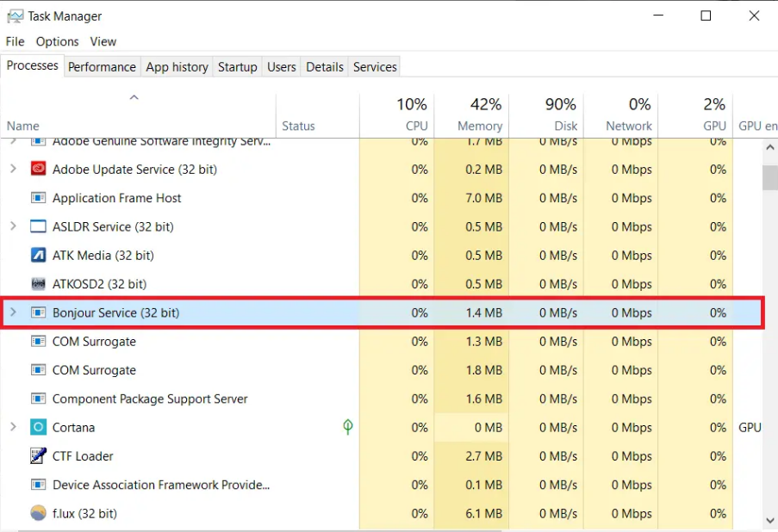Click the scrollbar up arrow
This screenshot has width=778, height=532.
770,147
